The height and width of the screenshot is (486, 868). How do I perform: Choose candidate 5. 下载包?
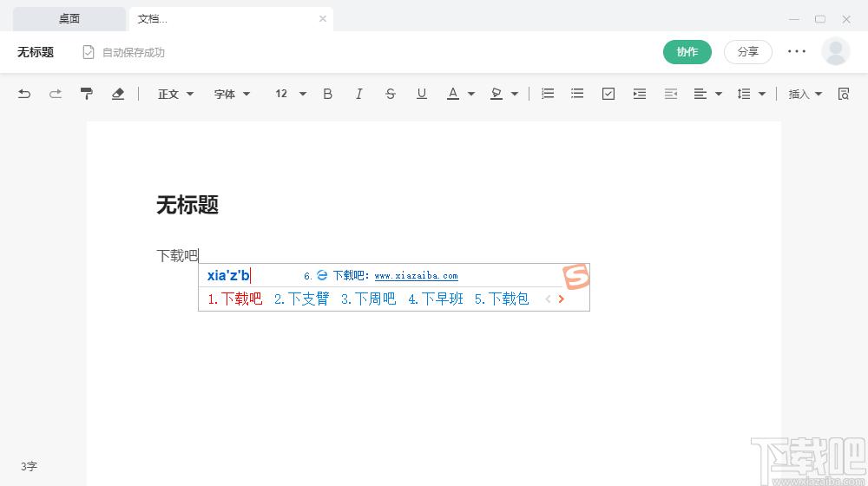[502, 299]
